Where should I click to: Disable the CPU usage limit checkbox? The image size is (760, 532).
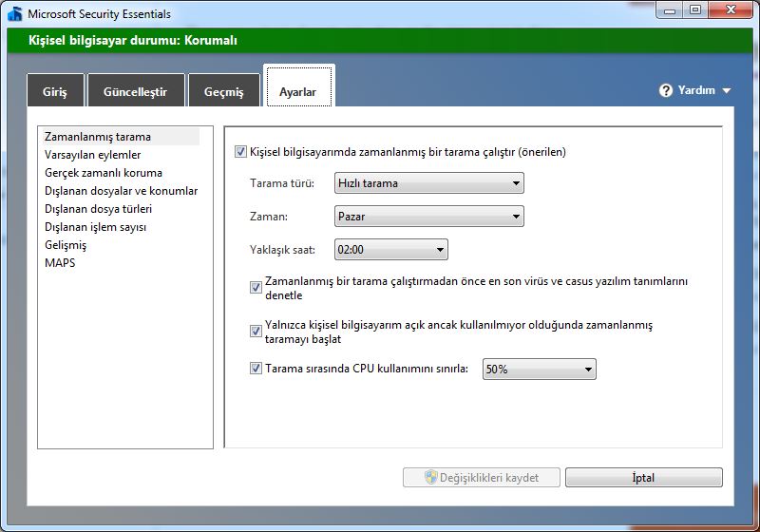[x=256, y=369]
